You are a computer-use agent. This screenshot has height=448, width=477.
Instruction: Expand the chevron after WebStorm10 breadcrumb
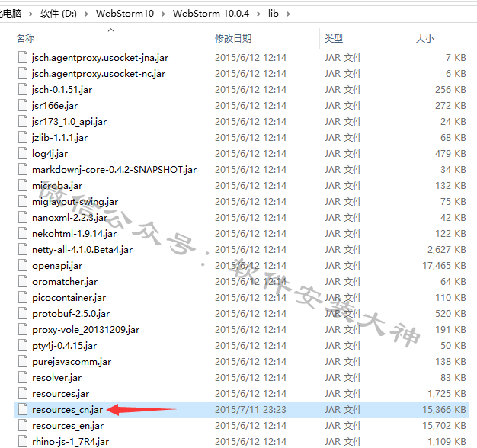click(163, 14)
